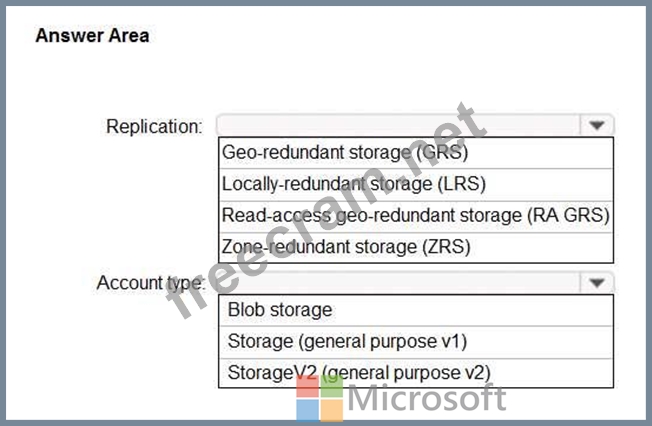Click the Account type label
The image size is (652, 426).
click(x=151, y=283)
